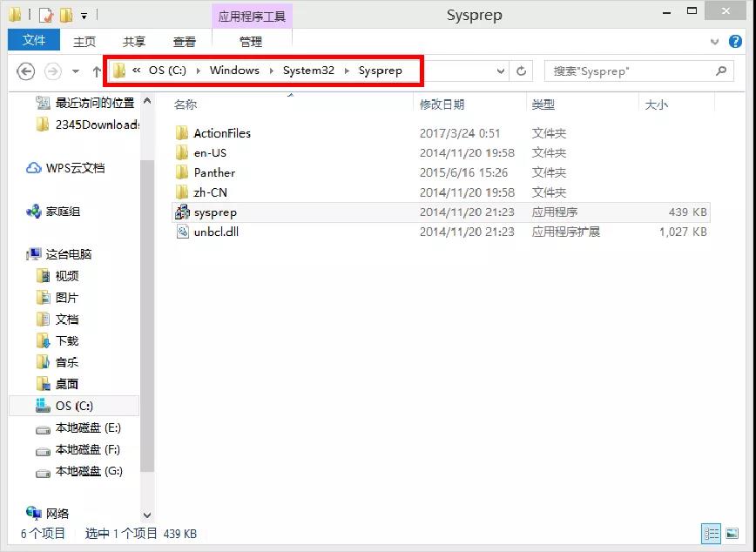The image size is (756, 552).
Task: Click the Up one level arrow
Action: coord(96,71)
